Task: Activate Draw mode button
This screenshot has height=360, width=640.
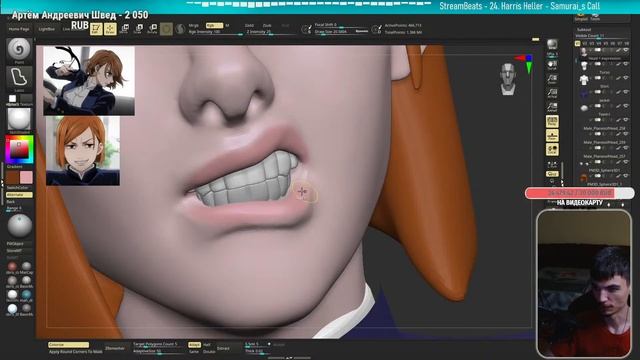Action: click(110, 29)
